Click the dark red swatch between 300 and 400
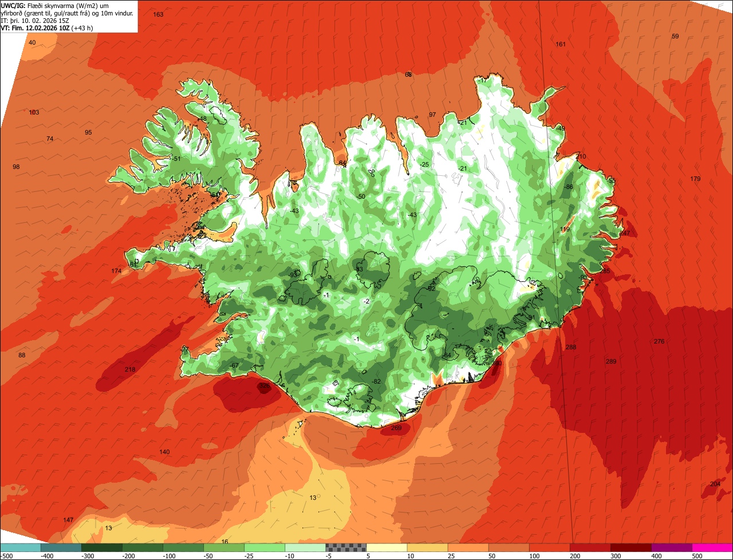The width and height of the screenshot is (733, 560). pos(630,547)
